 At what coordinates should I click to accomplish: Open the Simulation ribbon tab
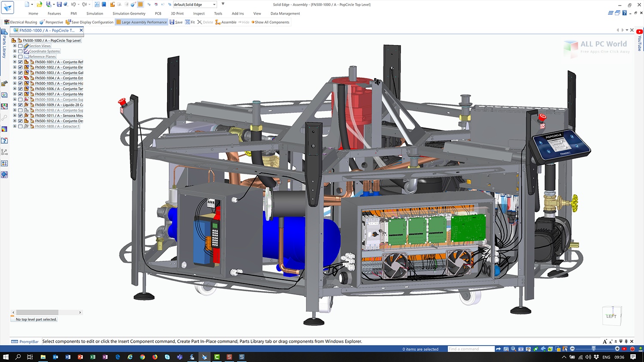click(x=94, y=14)
